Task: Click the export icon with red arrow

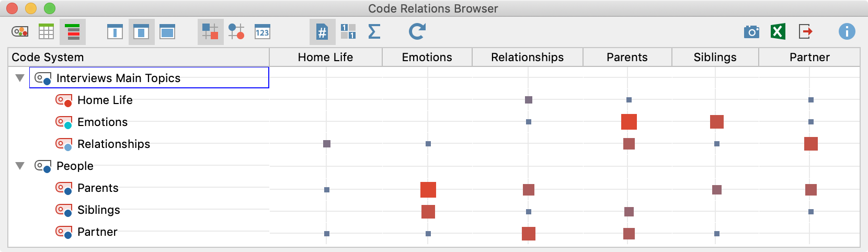Action: [x=805, y=32]
